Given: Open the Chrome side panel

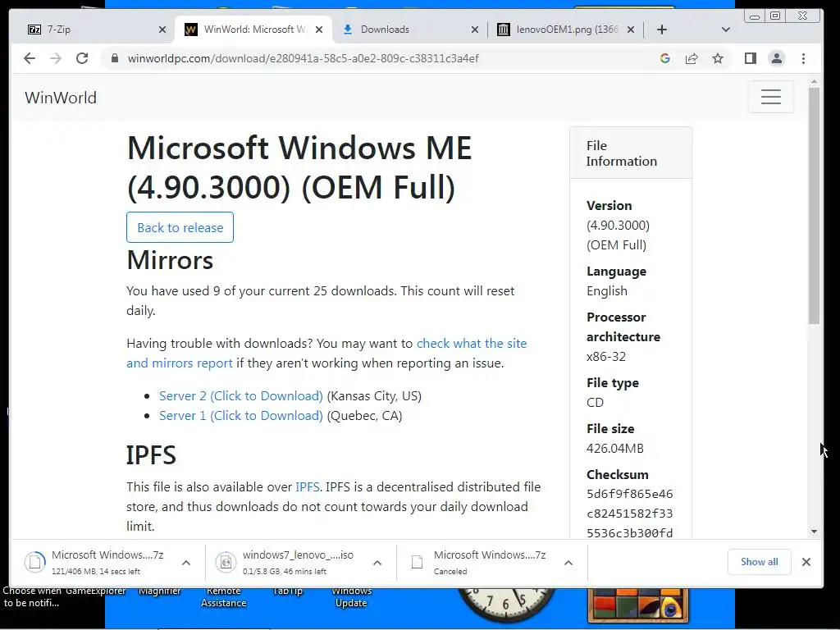Looking at the screenshot, I should pyautogui.click(x=751, y=58).
